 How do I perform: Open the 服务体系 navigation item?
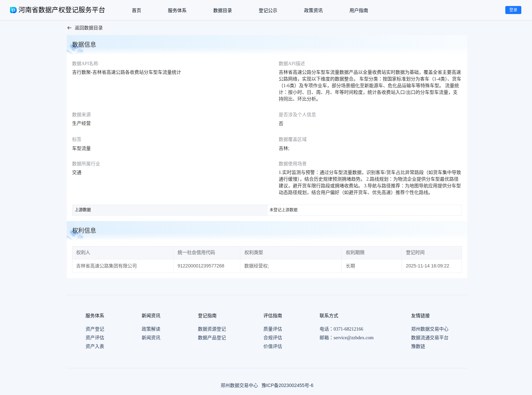tap(177, 10)
